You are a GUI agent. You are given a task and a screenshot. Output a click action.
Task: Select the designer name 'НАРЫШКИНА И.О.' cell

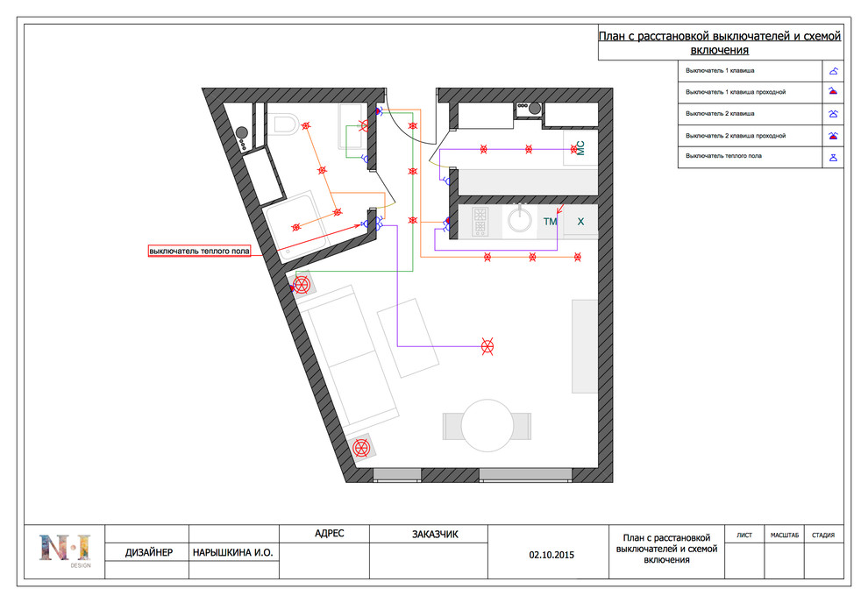(x=234, y=553)
